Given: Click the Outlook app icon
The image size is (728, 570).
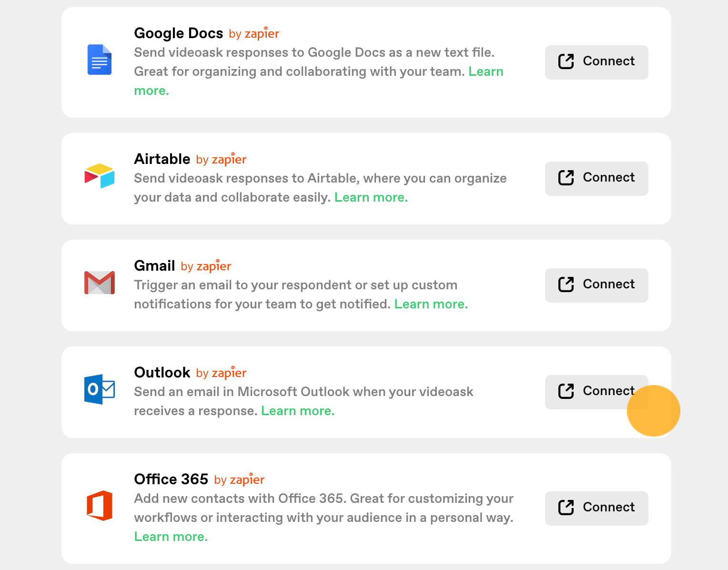Looking at the screenshot, I should tap(100, 389).
